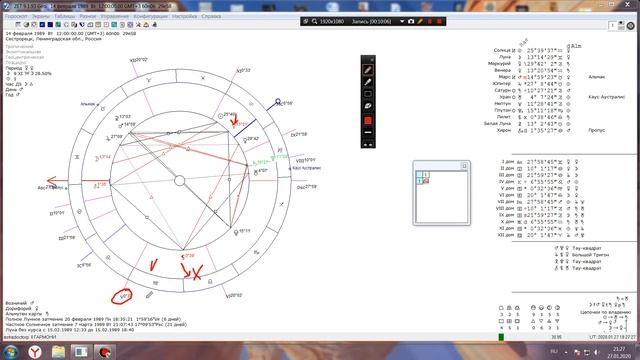Stop the screen recording
This screenshot has height=360, width=640.
(440, 21)
